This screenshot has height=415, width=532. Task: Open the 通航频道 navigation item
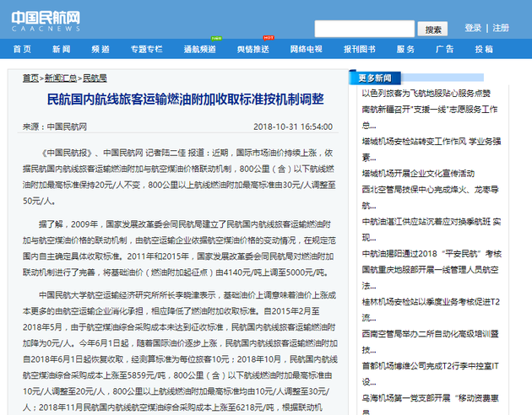[200, 49]
